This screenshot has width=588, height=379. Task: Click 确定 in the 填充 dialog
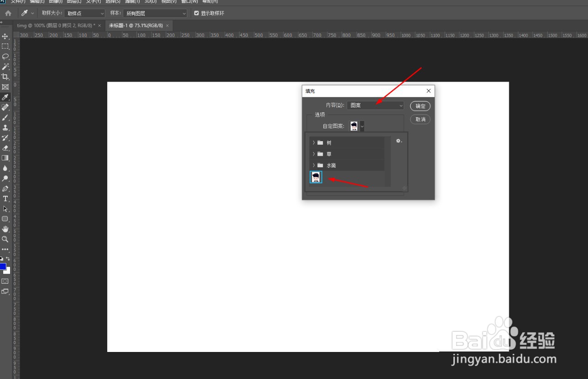coord(420,106)
